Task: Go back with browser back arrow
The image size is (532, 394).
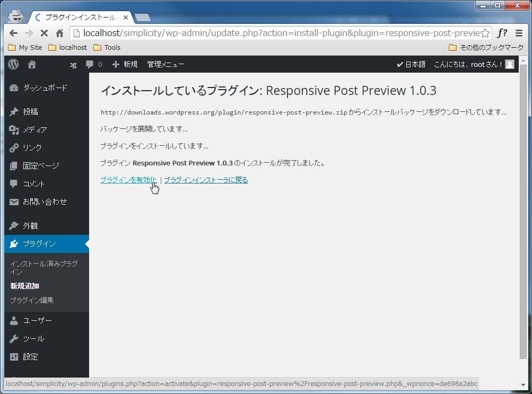Action: [x=14, y=33]
